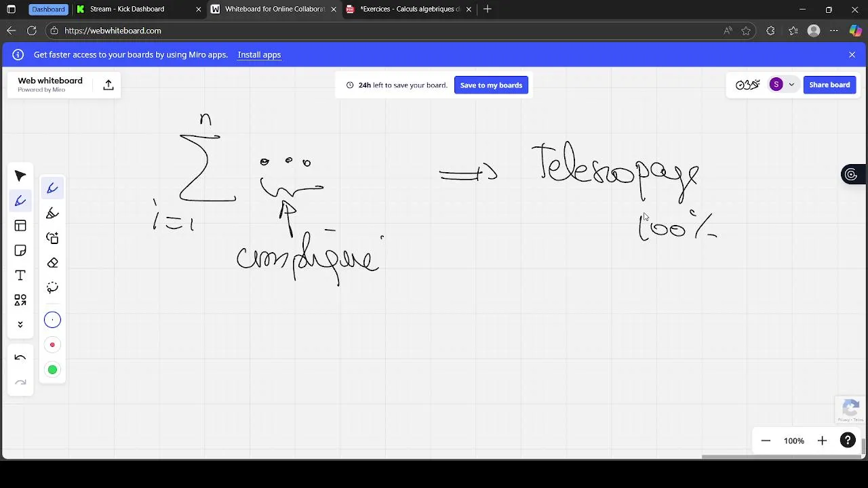Viewport: 868px width, 488px height.
Task: Close the Kick Dashboard tab
Action: [x=198, y=9]
